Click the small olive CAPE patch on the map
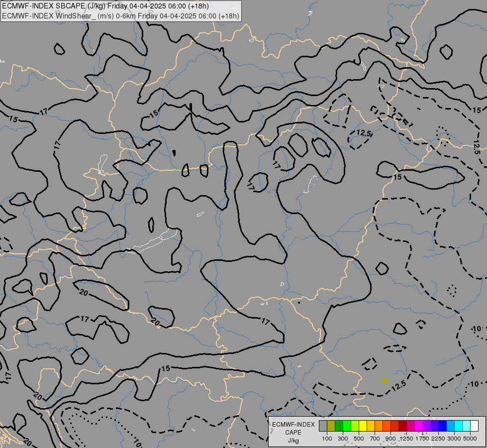Viewport: 487px width, 448px height. 385,381
